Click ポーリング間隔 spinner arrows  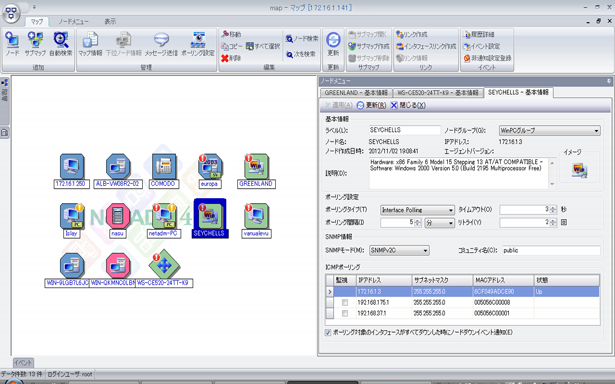click(418, 222)
